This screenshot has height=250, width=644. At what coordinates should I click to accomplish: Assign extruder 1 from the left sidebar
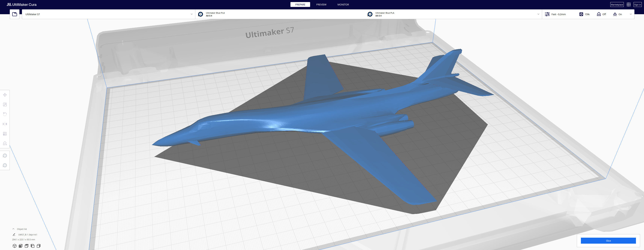tap(5, 156)
